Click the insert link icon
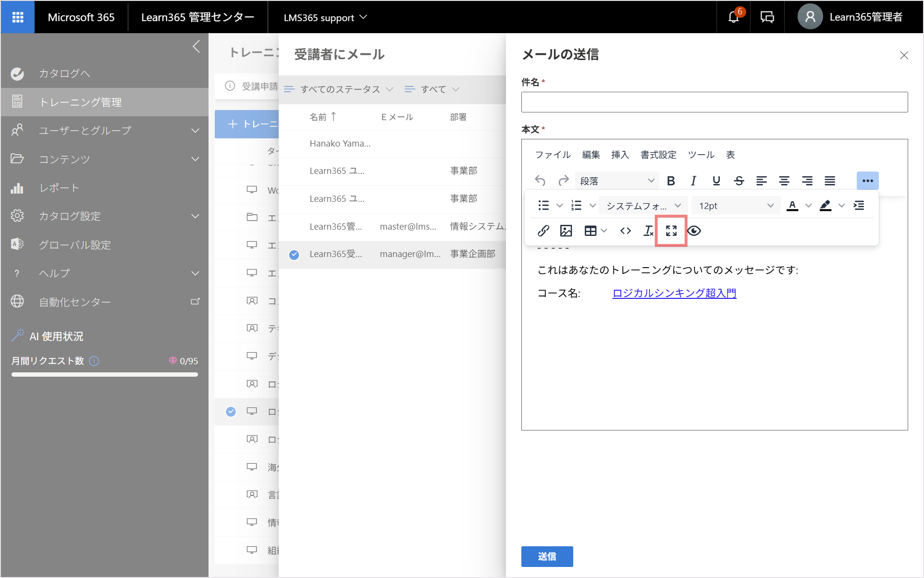The width and height of the screenshot is (924, 578). point(543,231)
